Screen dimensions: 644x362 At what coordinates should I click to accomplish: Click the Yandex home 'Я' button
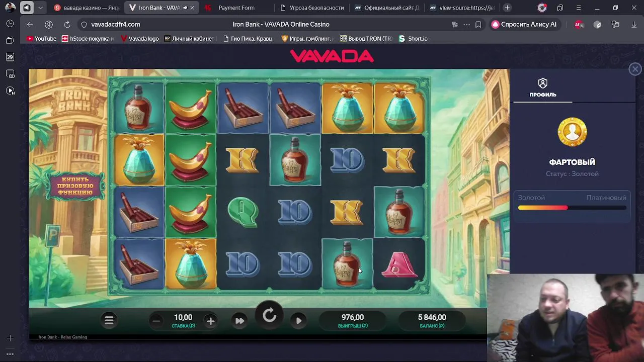click(x=49, y=24)
